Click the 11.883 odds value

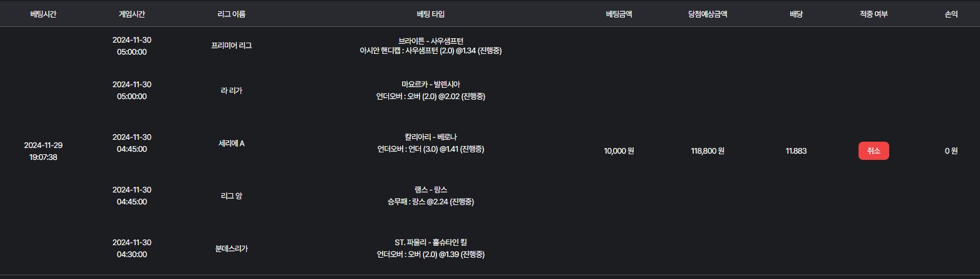795,151
